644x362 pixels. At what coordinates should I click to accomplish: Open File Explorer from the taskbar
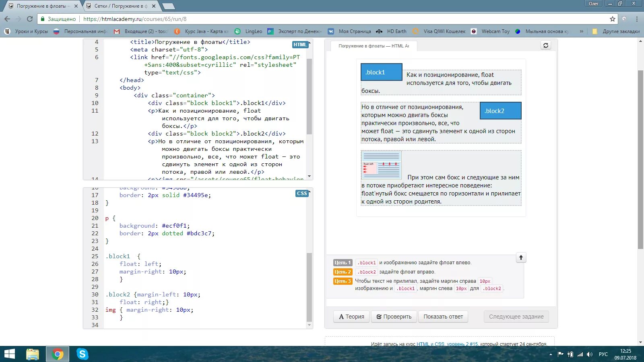coord(33,354)
